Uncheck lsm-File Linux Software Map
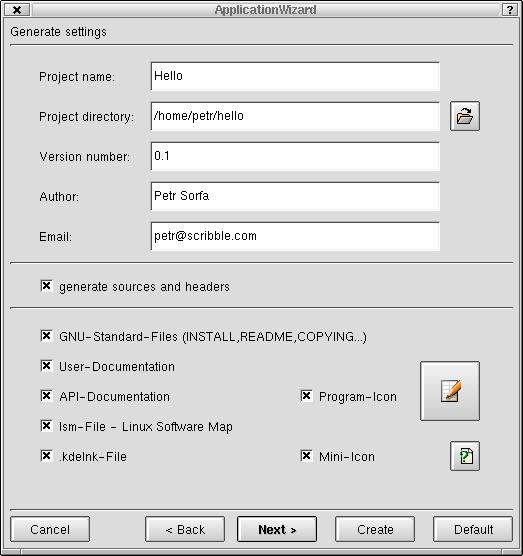This screenshot has width=523, height=556. (46, 426)
